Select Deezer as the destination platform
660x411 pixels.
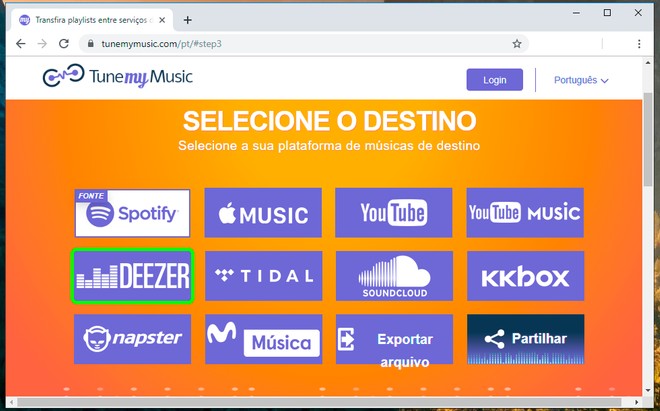point(132,276)
